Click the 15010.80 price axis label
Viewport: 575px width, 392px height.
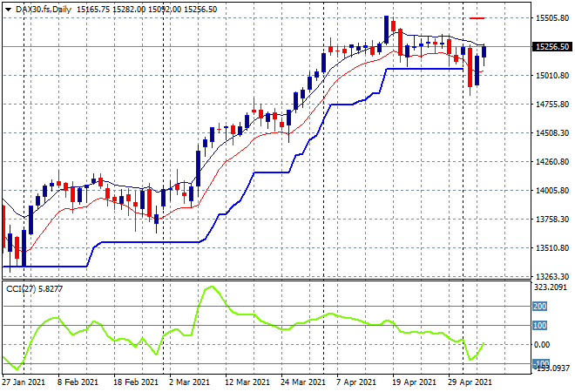pos(552,76)
